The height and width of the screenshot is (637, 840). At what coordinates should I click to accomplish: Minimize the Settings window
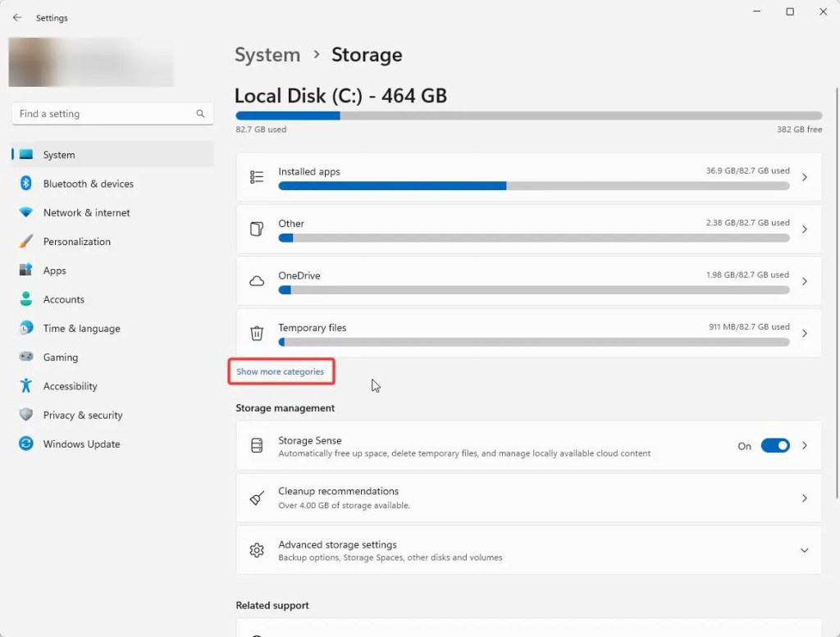(756, 11)
